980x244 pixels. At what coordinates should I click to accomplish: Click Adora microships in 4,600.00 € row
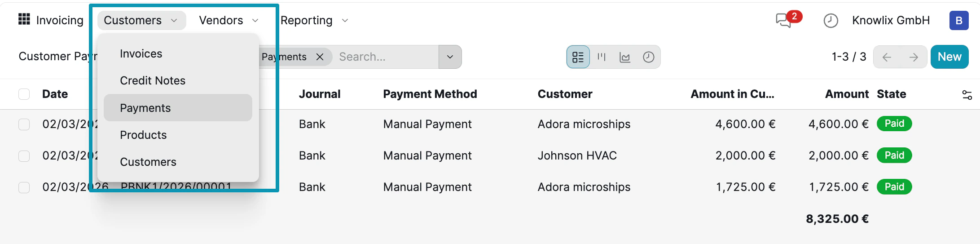[584, 124]
